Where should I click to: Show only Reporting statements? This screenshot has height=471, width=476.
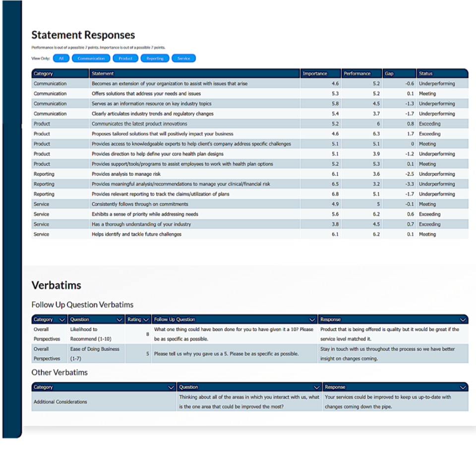(155, 59)
